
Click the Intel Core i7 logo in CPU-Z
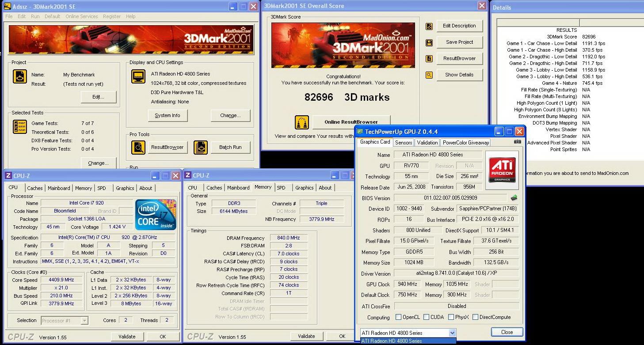[x=156, y=215]
